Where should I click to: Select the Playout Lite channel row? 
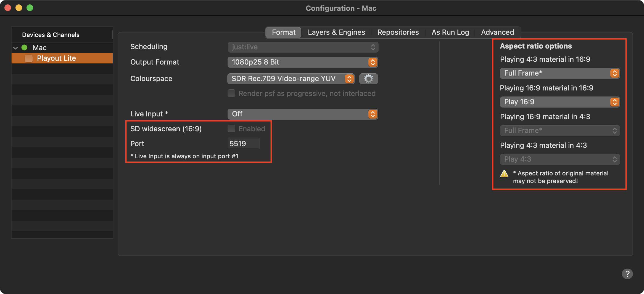[62, 58]
